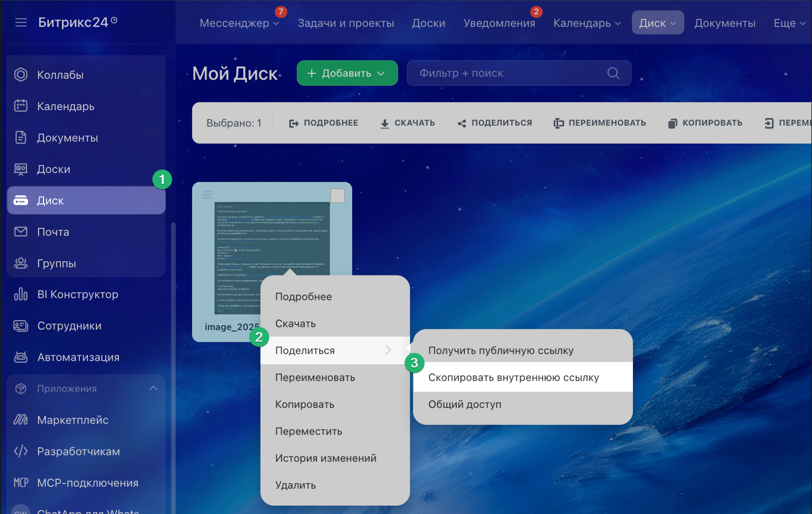Choose Получить публичную ссылку option
The image size is (812, 514).
click(x=501, y=350)
